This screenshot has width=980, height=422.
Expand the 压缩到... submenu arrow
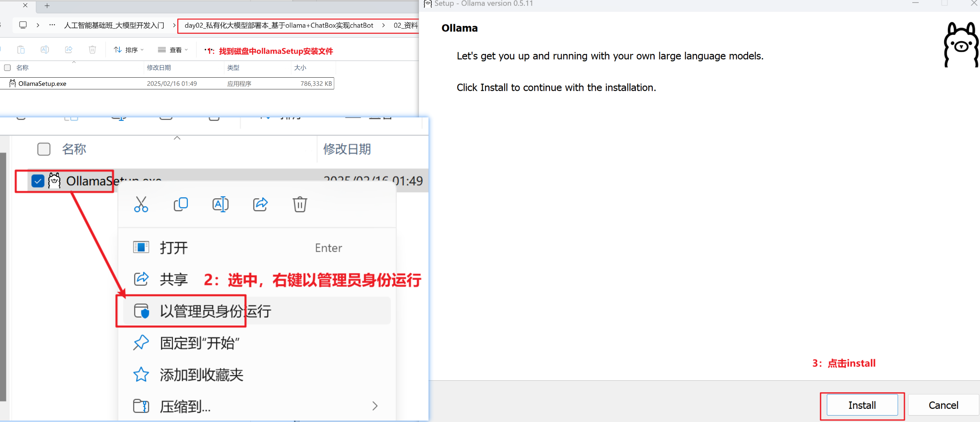(375, 406)
